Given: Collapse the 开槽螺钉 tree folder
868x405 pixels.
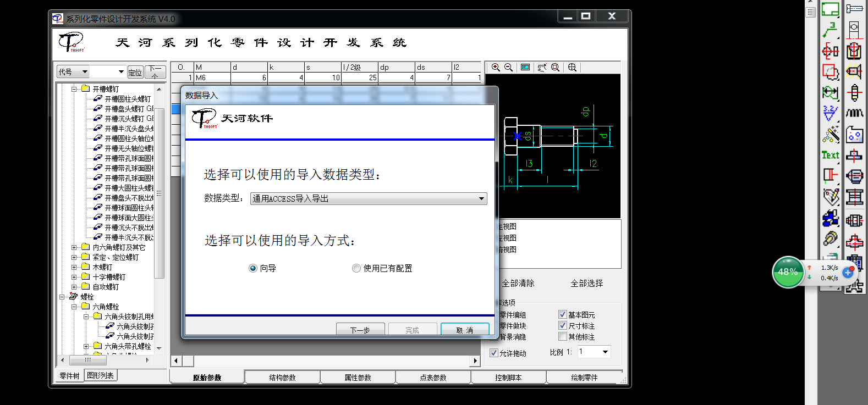Looking at the screenshot, I should tap(74, 88).
